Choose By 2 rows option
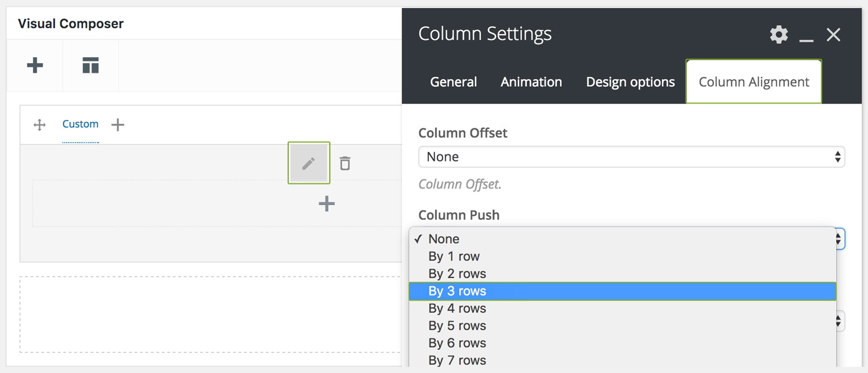Image resolution: width=868 pixels, height=373 pixels. point(623,274)
